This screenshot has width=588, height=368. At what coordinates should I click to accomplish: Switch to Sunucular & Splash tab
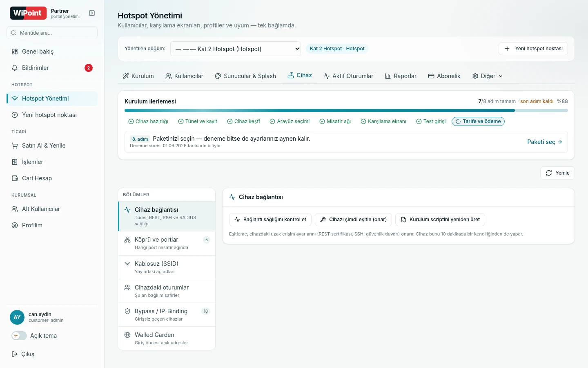[245, 76]
